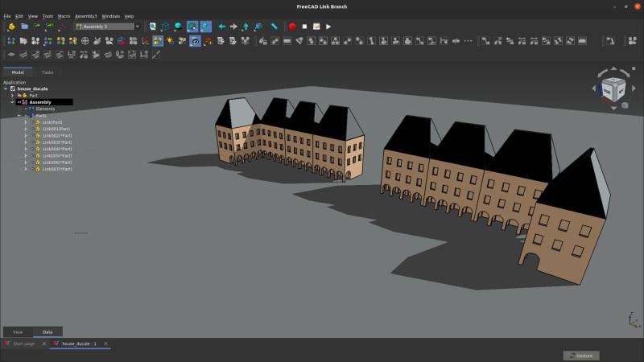Select the Start page tab
644x362 pixels.
coord(24,343)
